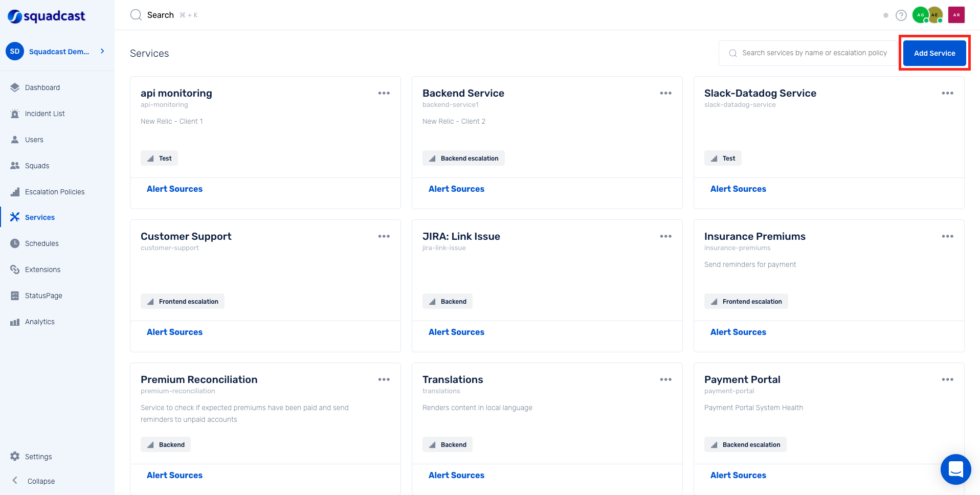Open JIRA: Link Issue card options menu
The height and width of the screenshot is (495, 980).
[666, 236]
